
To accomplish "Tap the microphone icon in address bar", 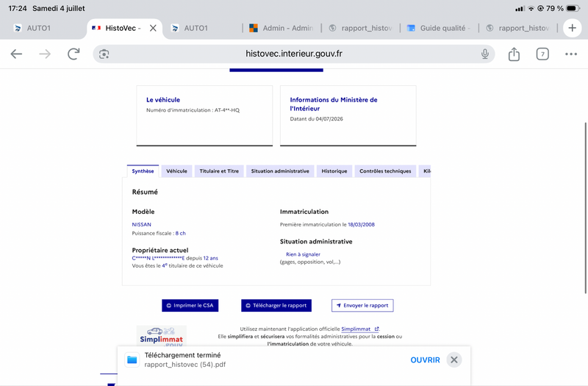I will tap(485, 54).
